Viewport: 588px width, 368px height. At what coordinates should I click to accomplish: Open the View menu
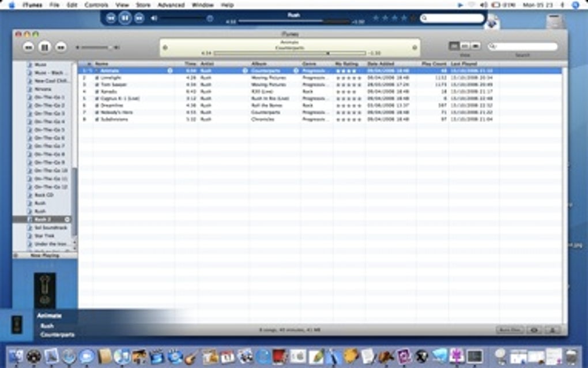click(122, 5)
